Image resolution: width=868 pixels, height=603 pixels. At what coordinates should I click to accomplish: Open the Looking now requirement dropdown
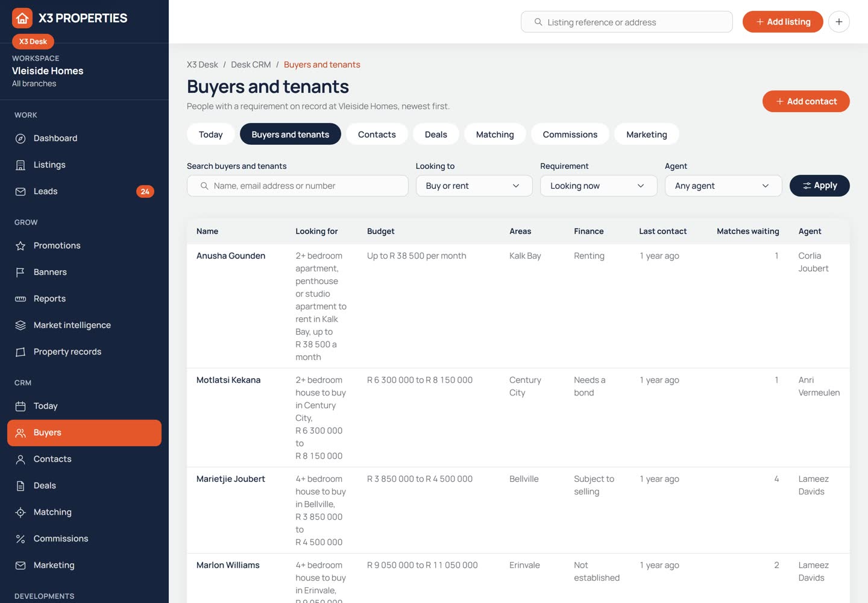click(599, 186)
